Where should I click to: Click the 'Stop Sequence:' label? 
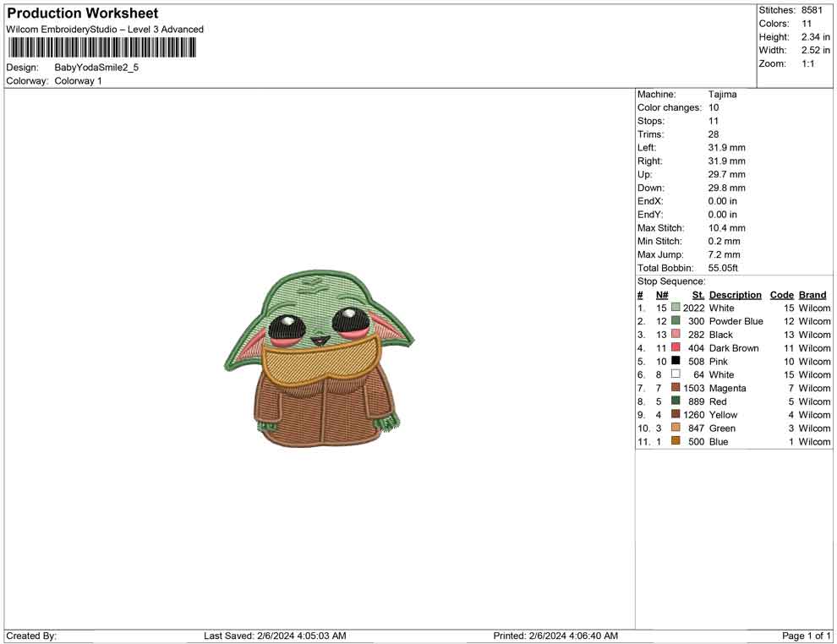tap(671, 281)
